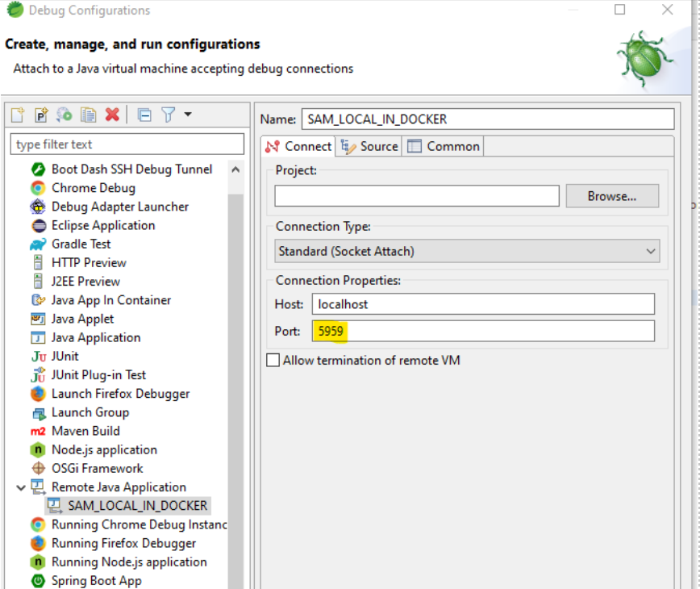Click the Chrome Debug icon
The width and height of the screenshot is (700, 589).
click(39, 188)
